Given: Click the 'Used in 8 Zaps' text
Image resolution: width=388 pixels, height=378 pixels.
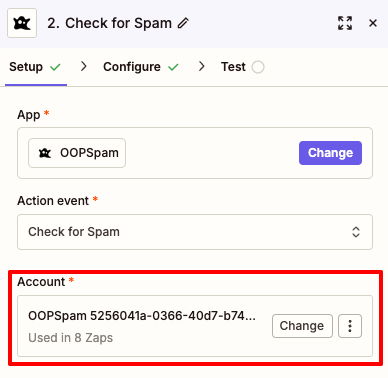Looking at the screenshot, I should coord(71,338).
